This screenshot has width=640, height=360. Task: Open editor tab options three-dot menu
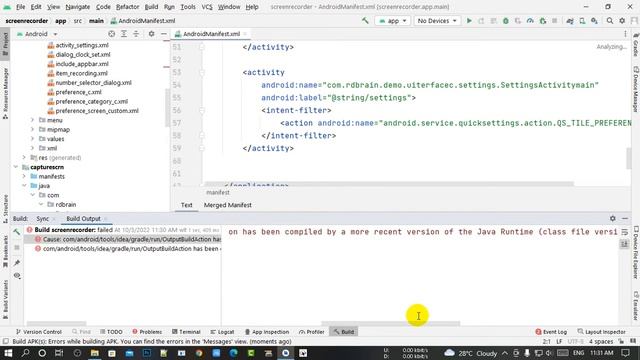coord(625,34)
